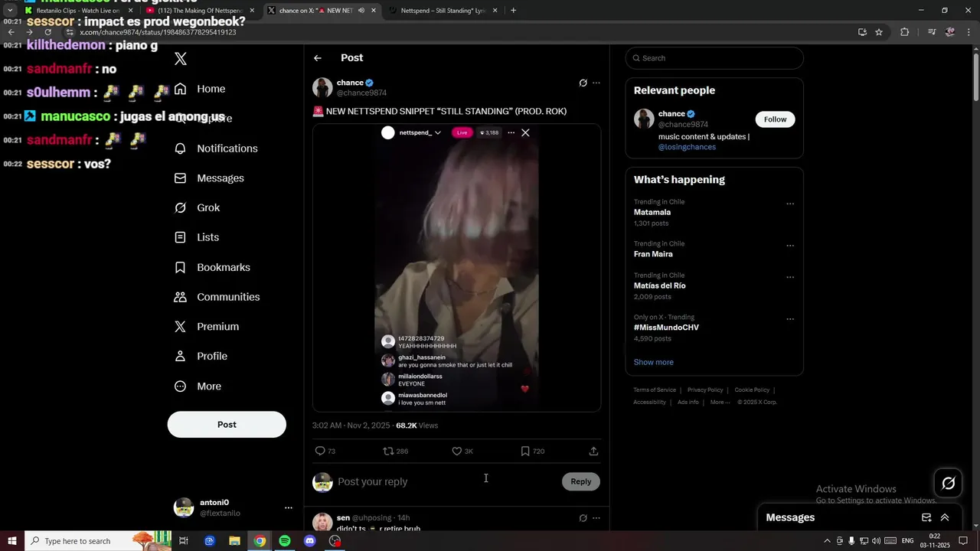Switch to Nettspend Still Standing Lyrics tab

[444, 11]
